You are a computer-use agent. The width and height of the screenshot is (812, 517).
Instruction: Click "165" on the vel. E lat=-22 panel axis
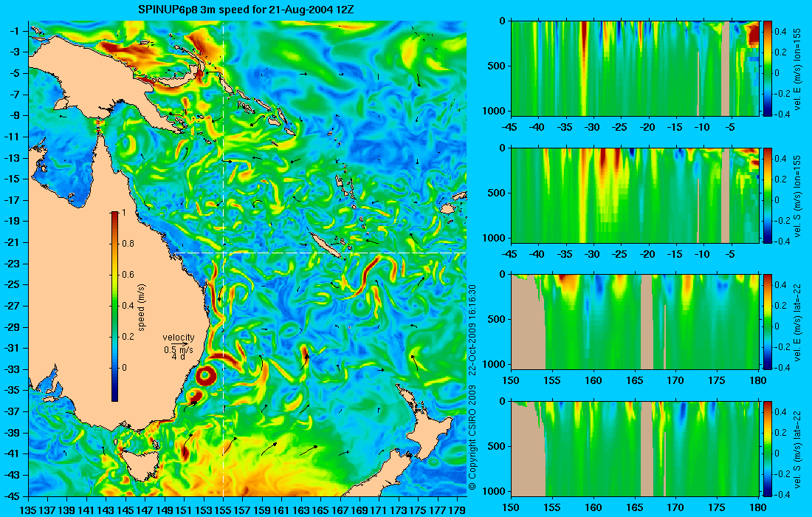point(634,381)
